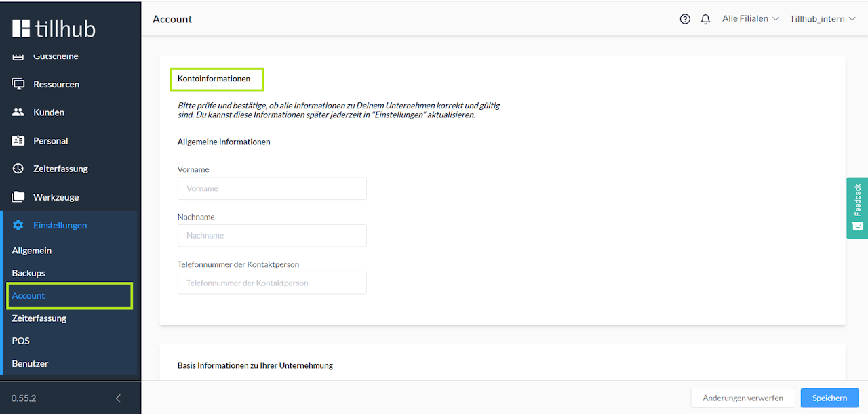Click the help question mark icon
This screenshot has height=414, width=868.
(x=685, y=19)
